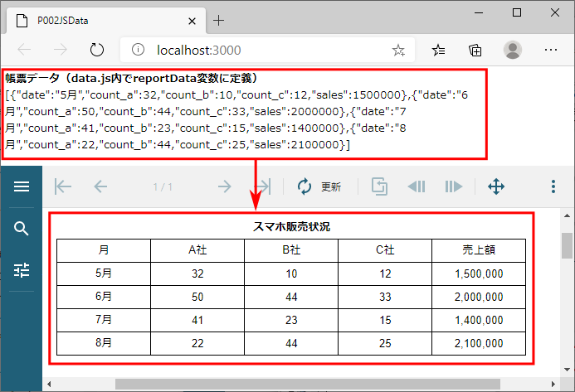This screenshot has height=392, width=575.
Task: Minimize the browser window
Action: coord(479,12)
